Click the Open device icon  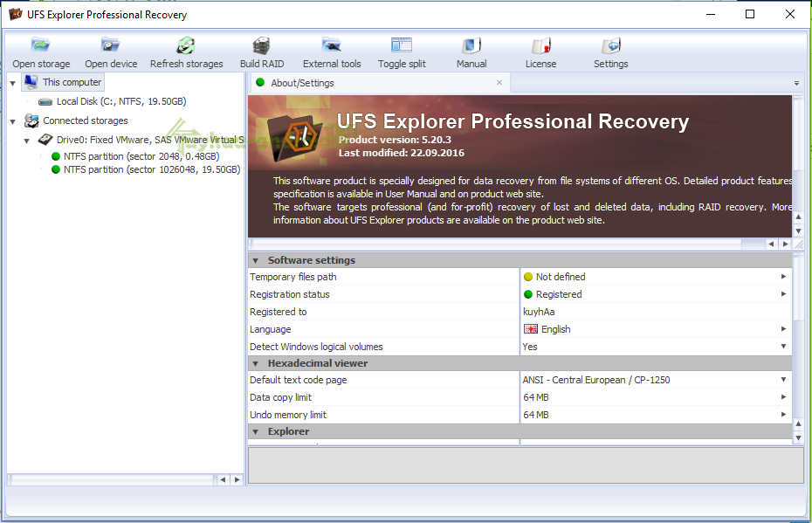click(x=110, y=45)
